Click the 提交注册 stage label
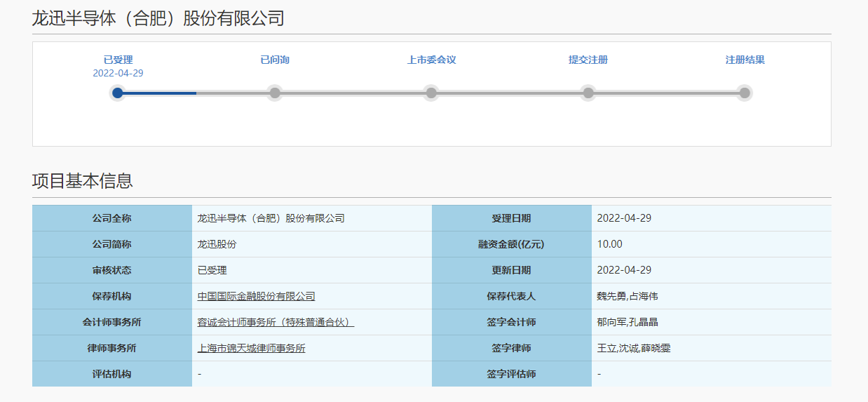The height and width of the screenshot is (402, 868). pyautogui.click(x=588, y=60)
